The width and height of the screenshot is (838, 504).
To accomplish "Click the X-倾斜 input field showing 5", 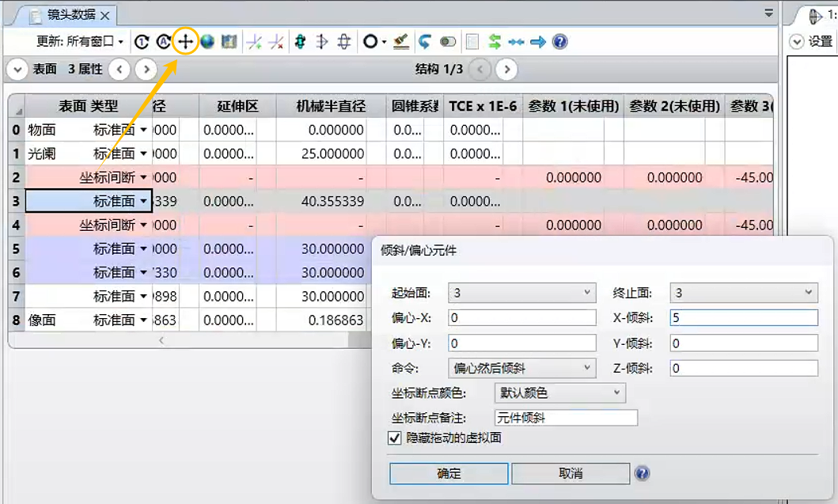I will click(744, 317).
